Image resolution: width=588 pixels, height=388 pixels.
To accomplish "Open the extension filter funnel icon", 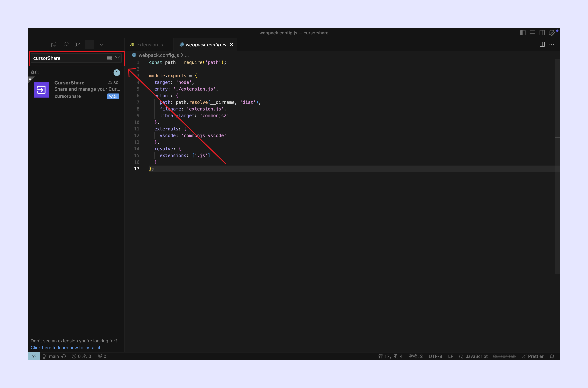I will (118, 58).
